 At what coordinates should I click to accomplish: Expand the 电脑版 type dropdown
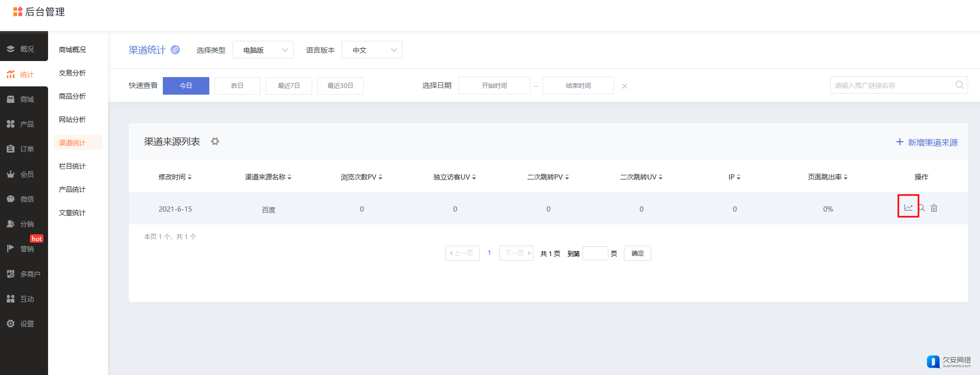(263, 50)
